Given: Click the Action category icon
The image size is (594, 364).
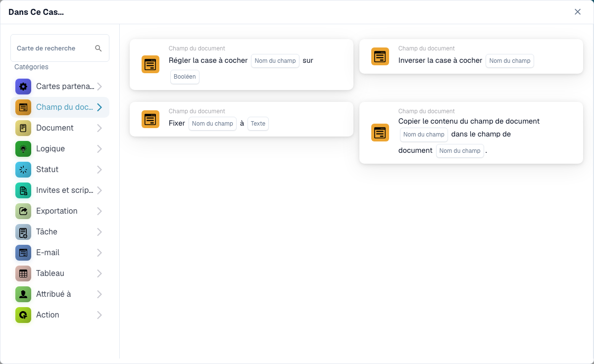Looking at the screenshot, I should click(x=23, y=315).
